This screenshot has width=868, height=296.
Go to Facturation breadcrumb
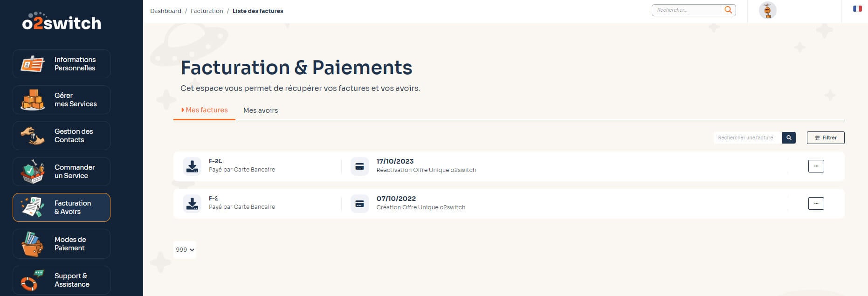(x=207, y=11)
